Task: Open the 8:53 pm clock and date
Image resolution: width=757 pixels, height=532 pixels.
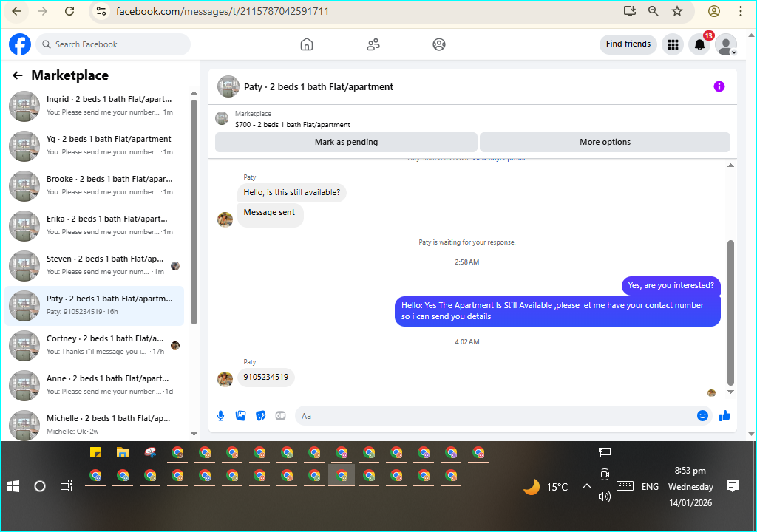Action: click(690, 487)
